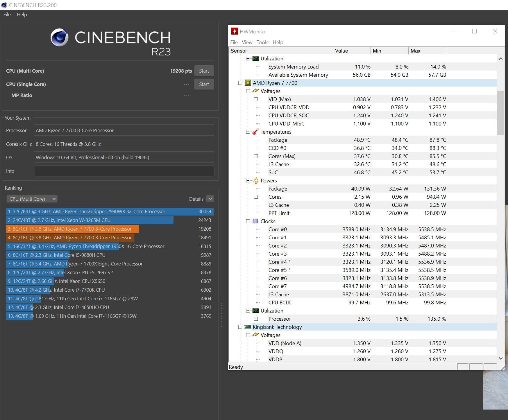Expand the VID (Max) row
Viewport: 508px width, 420px height.
click(256, 99)
